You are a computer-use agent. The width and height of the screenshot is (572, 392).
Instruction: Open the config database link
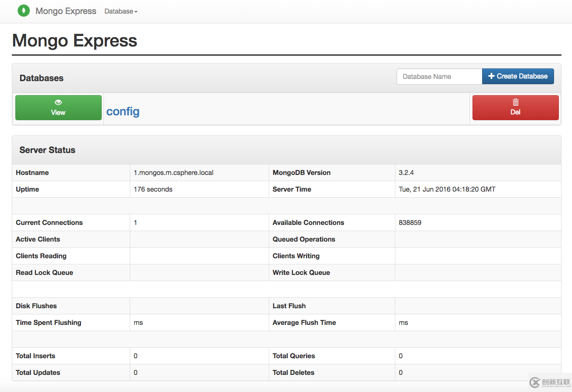click(123, 111)
